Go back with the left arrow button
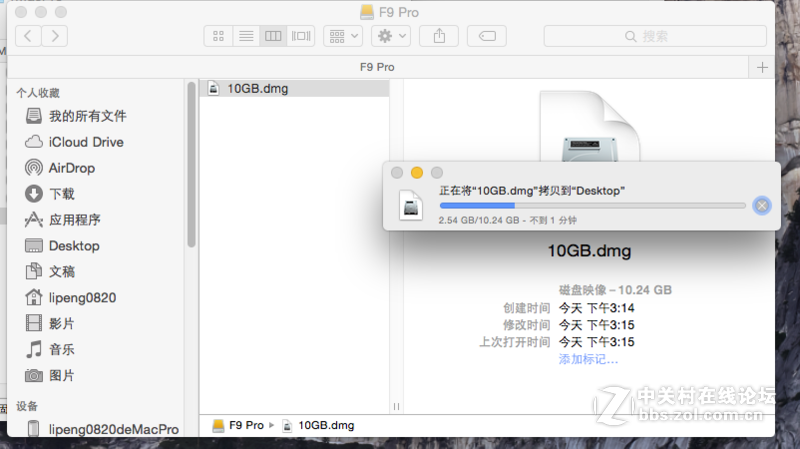The image size is (800, 449). tap(28, 36)
